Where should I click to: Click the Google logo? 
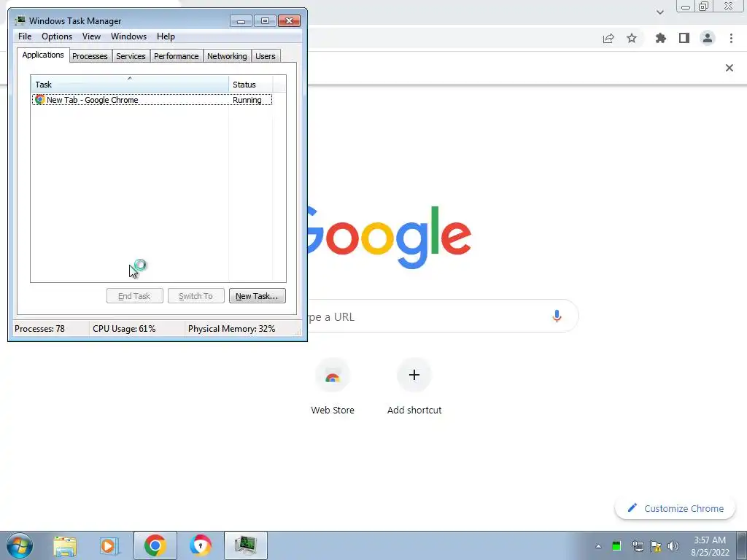[390, 238]
